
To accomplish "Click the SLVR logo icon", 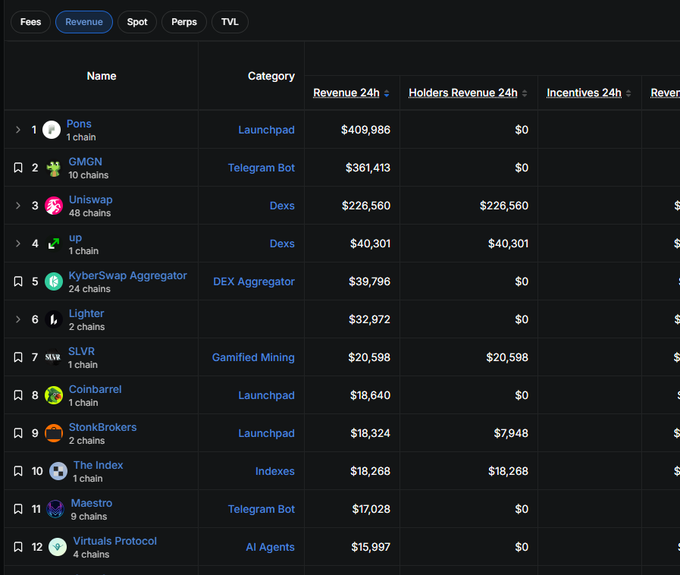I will (53, 357).
